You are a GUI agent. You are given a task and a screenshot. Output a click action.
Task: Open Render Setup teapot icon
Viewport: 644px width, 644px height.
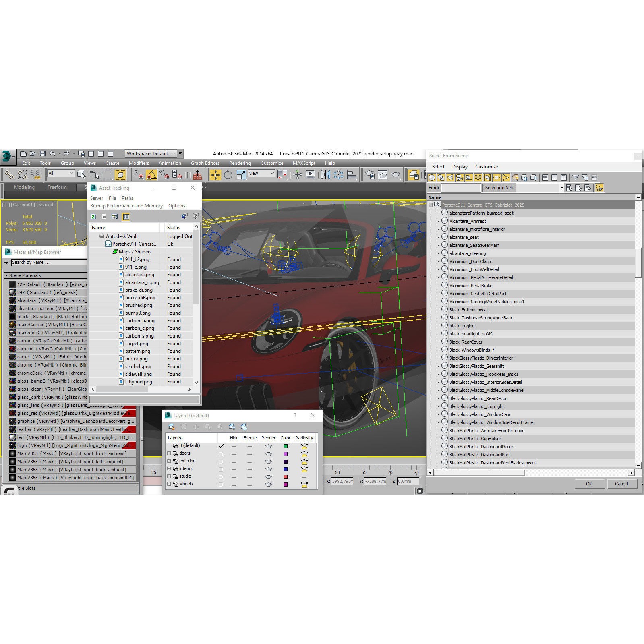(370, 174)
